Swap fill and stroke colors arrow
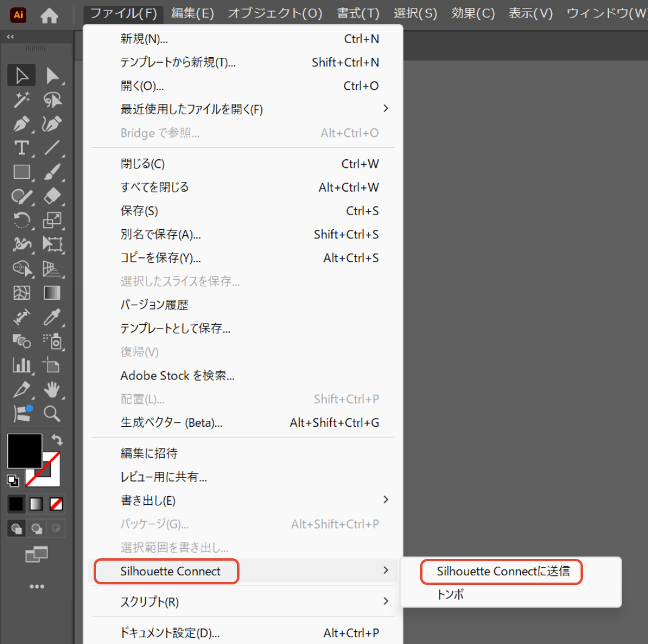Screen dimensions: 648x644 pos(57,440)
